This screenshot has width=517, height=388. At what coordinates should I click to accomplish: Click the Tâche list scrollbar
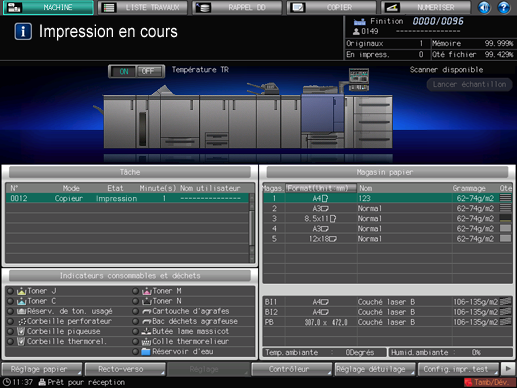[x=252, y=228]
